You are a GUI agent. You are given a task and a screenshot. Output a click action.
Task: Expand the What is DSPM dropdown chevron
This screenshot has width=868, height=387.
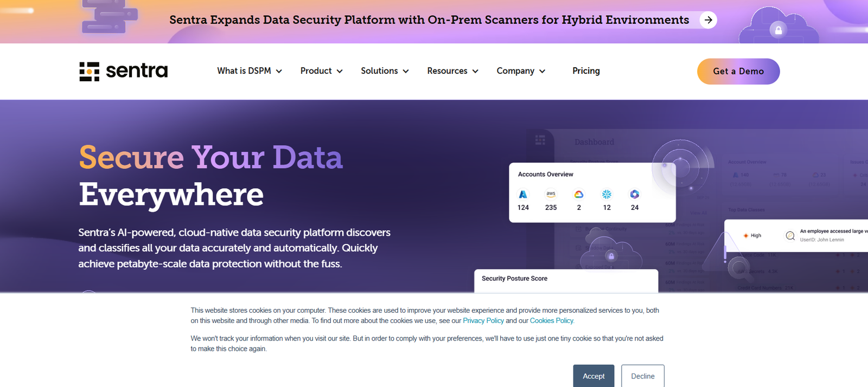279,71
